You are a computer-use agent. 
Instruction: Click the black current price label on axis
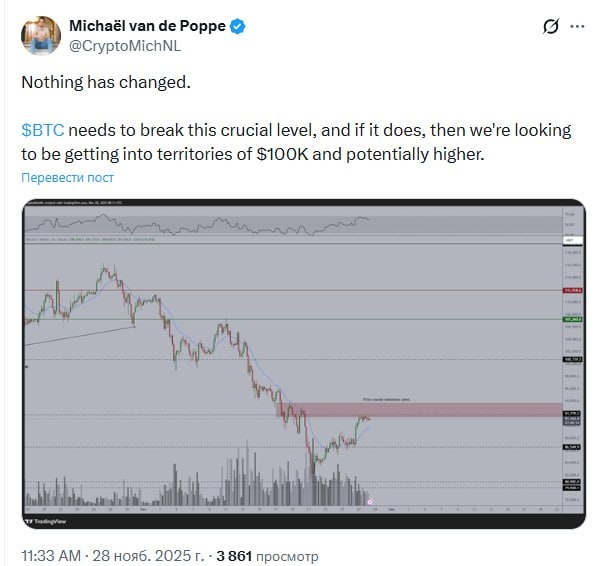pos(572,414)
